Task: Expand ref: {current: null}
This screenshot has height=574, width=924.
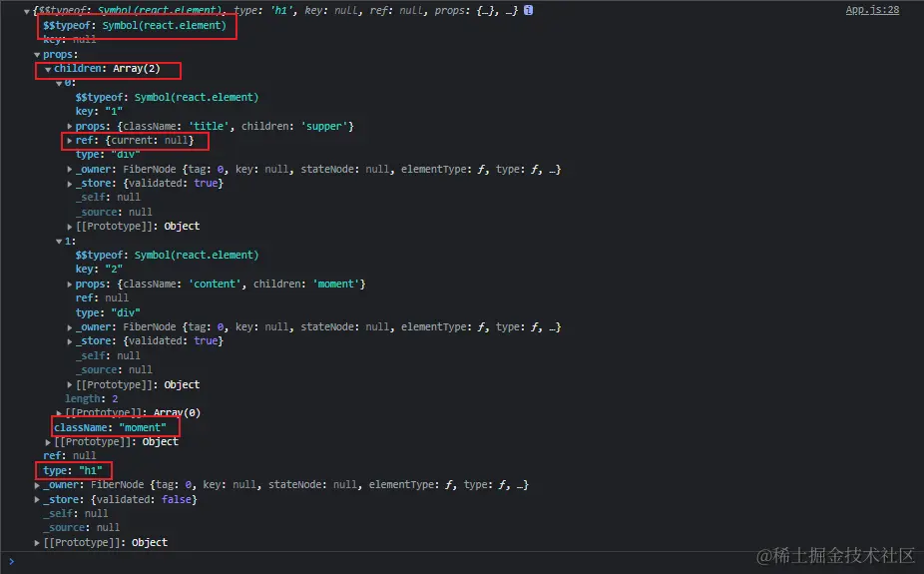Action: [70, 141]
